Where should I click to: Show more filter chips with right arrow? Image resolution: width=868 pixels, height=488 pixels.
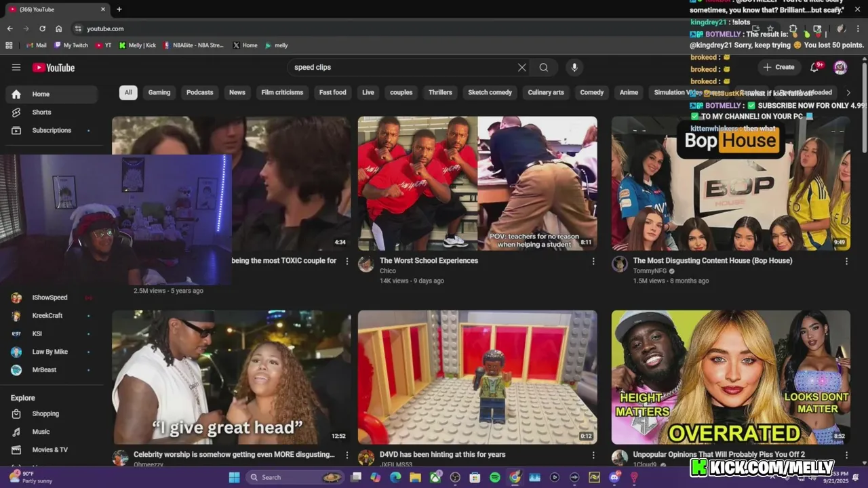pyautogui.click(x=848, y=92)
